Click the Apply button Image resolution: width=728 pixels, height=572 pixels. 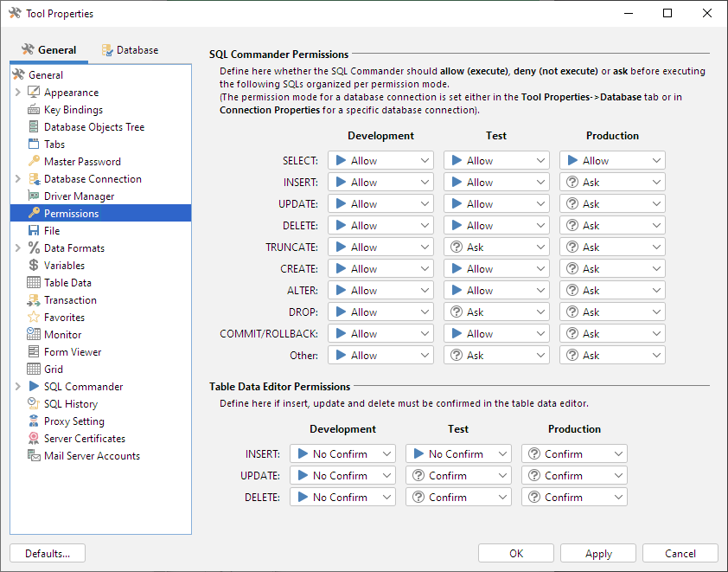point(598,554)
